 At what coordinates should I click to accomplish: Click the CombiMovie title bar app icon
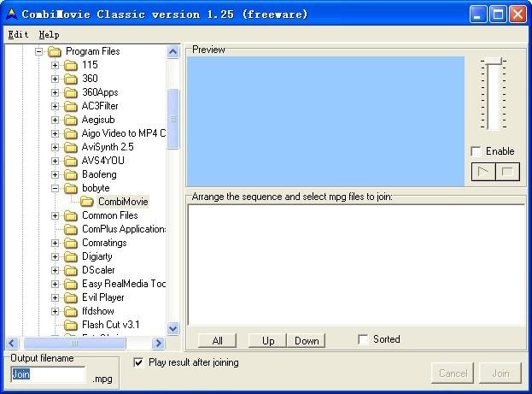12,14
